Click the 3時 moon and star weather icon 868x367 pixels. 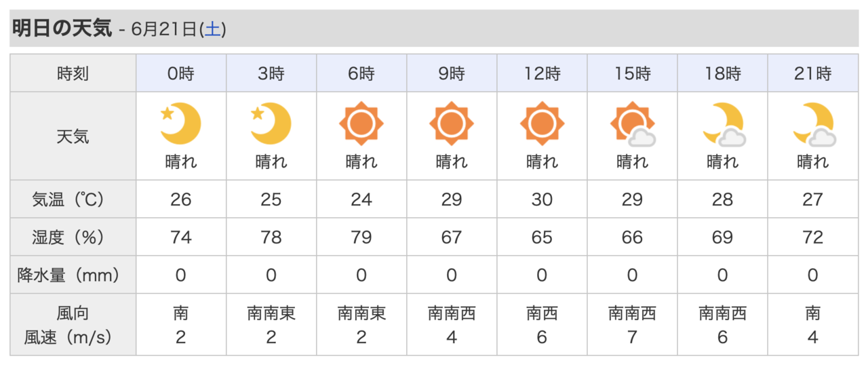[271, 123]
